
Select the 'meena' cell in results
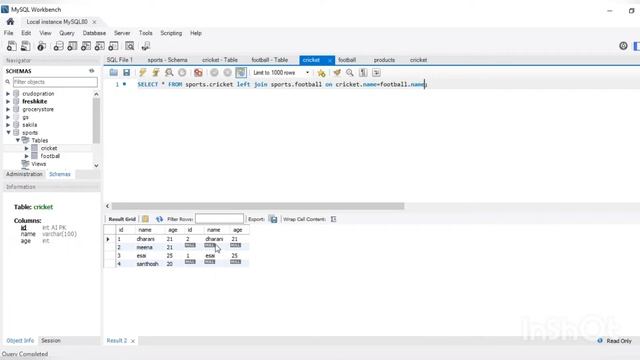144,247
